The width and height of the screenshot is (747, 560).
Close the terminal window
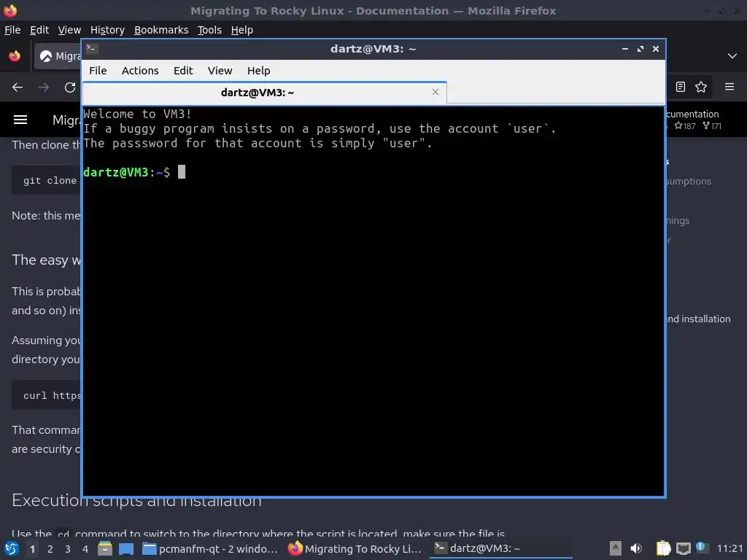pyautogui.click(x=656, y=49)
